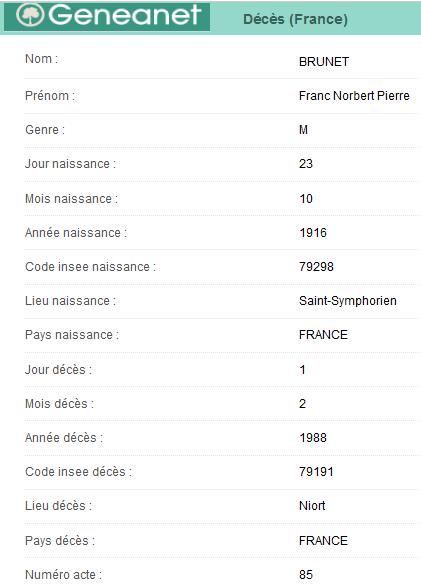This screenshot has width=421, height=585.
Task: Click the surname value BRUNET
Action: pos(324,62)
